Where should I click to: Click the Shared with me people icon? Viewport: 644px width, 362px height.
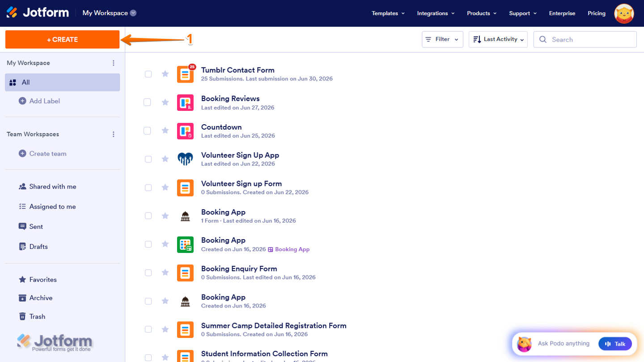[x=22, y=186]
